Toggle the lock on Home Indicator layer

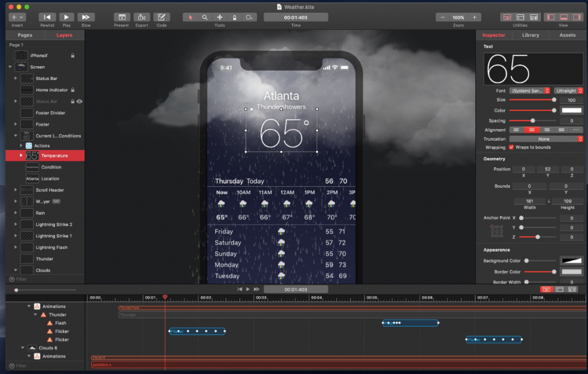click(x=73, y=90)
